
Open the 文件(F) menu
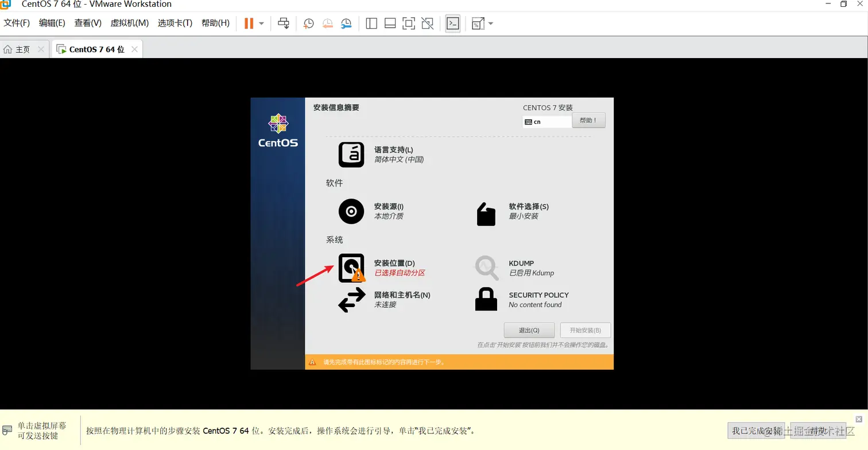(x=17, y=23)
